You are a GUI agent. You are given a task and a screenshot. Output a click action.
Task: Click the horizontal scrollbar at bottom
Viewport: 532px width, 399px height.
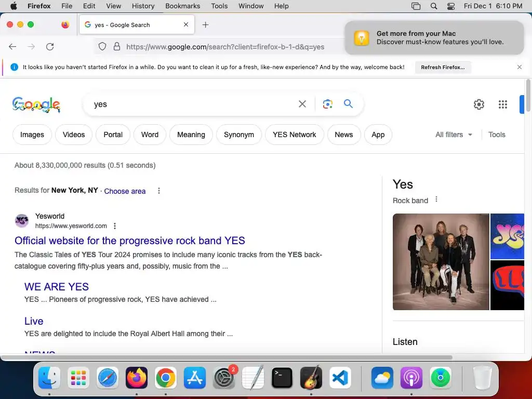227,357
